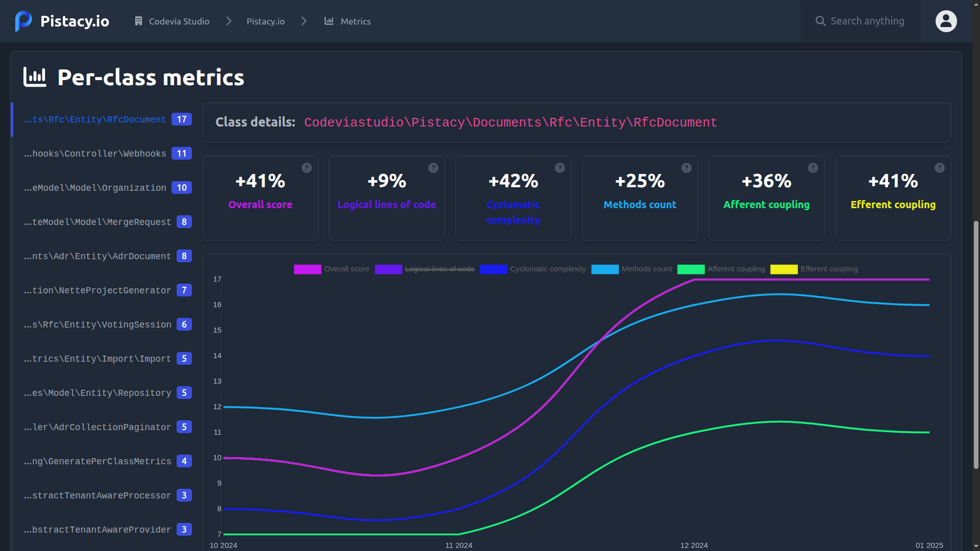
Task: Toggle Overall score legend series
Action: point(331,269)
